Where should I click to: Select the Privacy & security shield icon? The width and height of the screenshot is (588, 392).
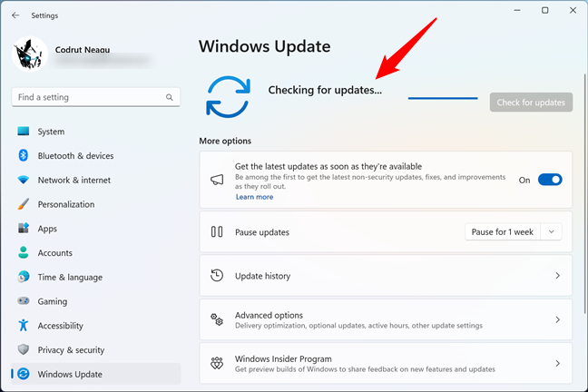pyautogui.click(x=24, y=349)
